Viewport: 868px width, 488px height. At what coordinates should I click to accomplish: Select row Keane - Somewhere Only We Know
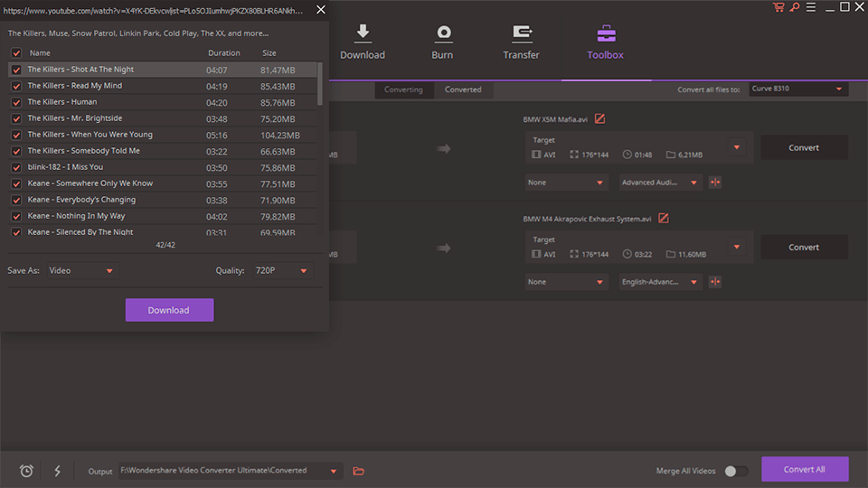click(163, 183)
